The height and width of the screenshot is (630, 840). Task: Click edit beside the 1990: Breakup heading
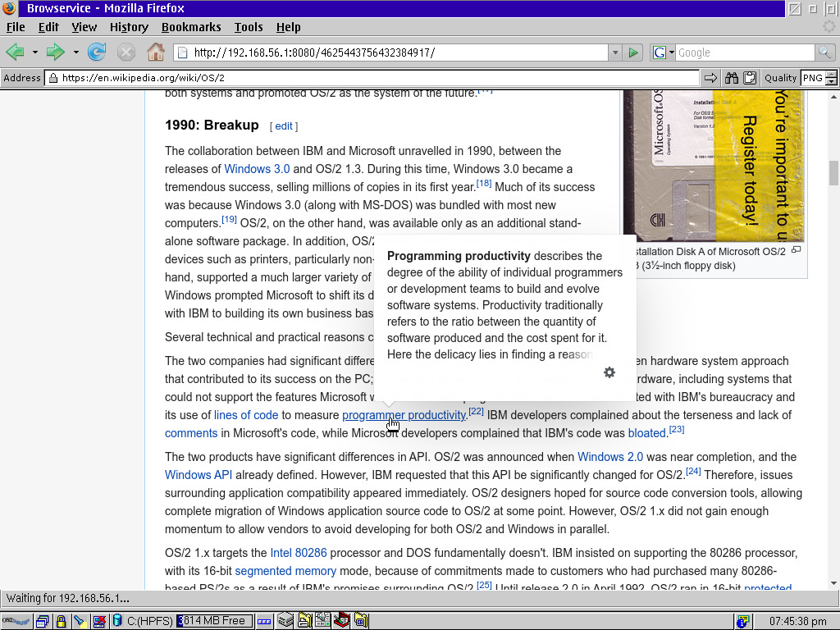point(283,126)
